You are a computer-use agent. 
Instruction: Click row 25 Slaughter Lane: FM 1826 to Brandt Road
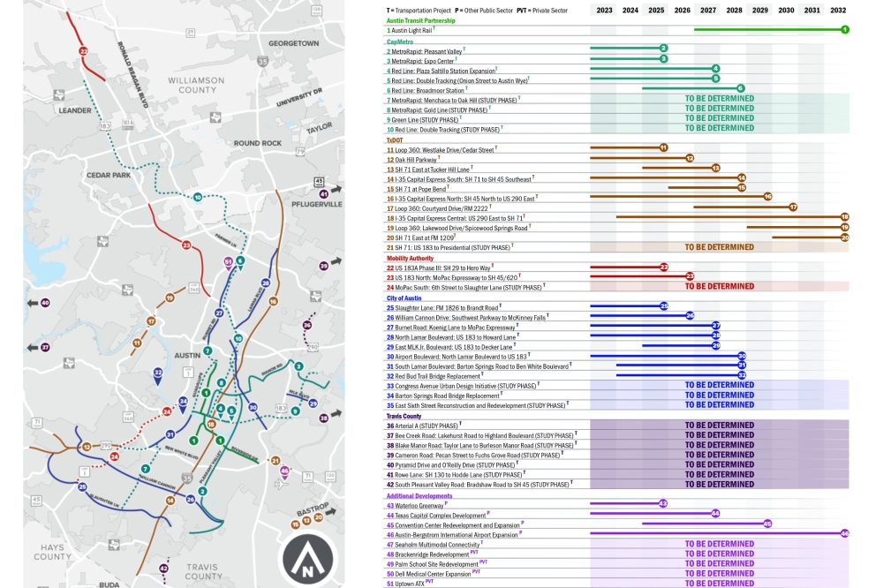pos(617,308)
